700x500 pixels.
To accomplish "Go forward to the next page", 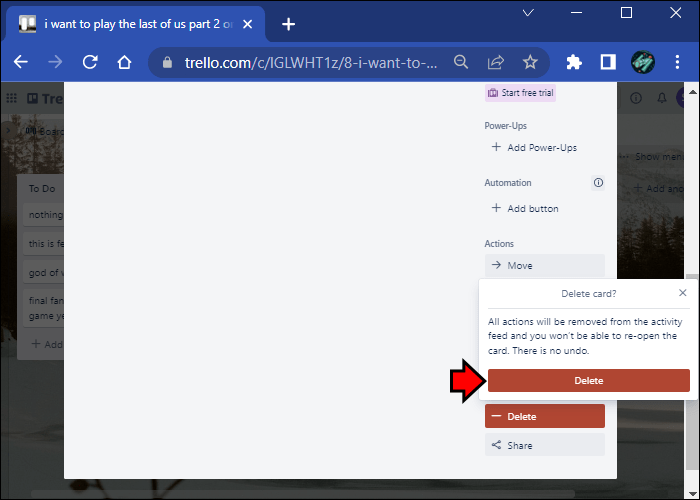I will (55, 62).
